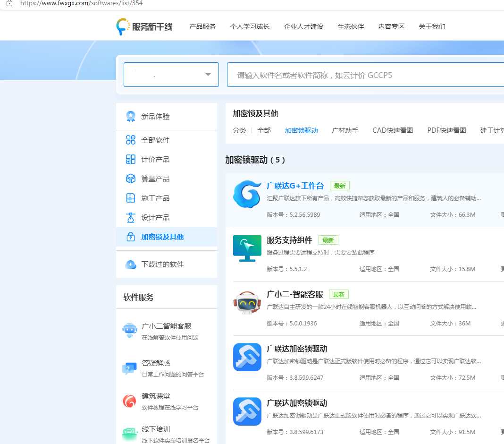Image resolution: width=504 pixels, height=444 pixels.
Task: Open 生态伙伴 navigation item
Action: coord(351,27)
